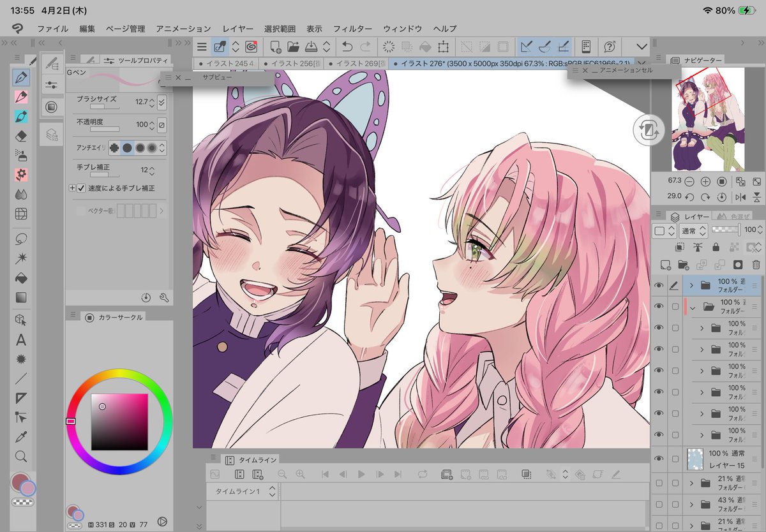Click the New layer folder icon
The height and width of the screenshot is (532, 766).
click(683, 264)
